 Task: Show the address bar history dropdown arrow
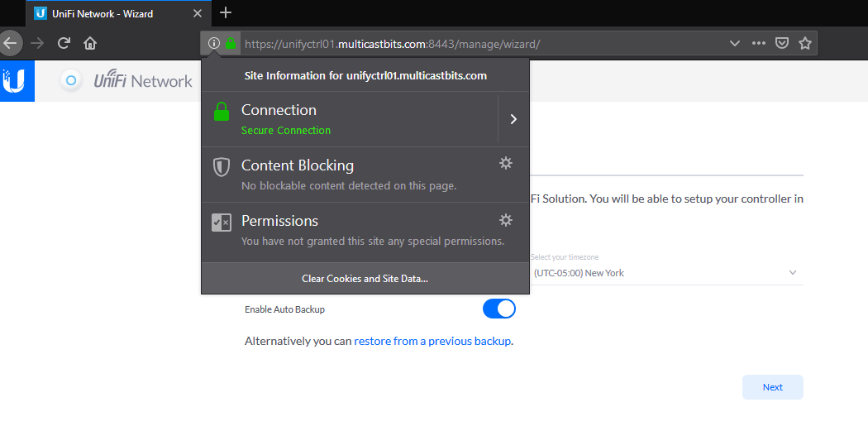pos(735,43)
